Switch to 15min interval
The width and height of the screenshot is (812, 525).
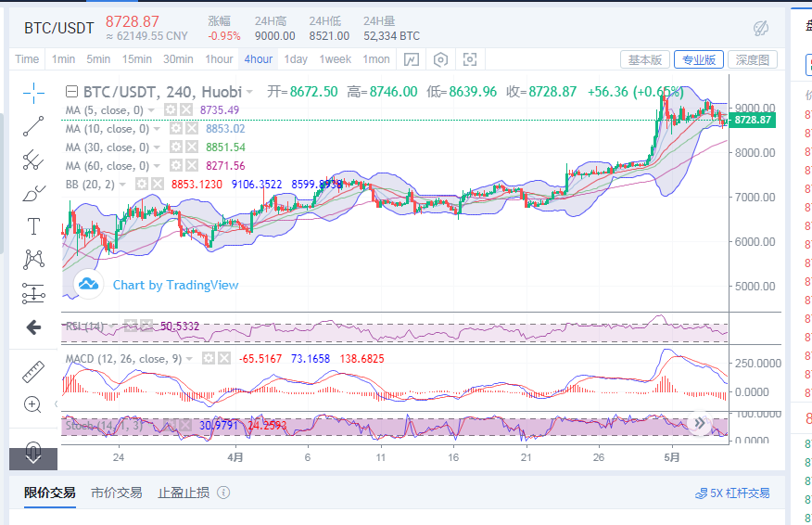136,59
